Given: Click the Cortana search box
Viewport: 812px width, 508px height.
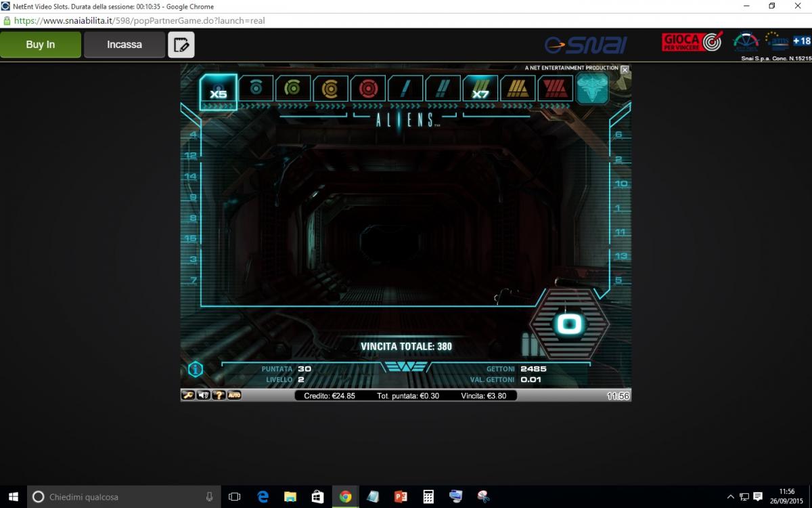Looking at the screenshot, I should pos(125,496).
